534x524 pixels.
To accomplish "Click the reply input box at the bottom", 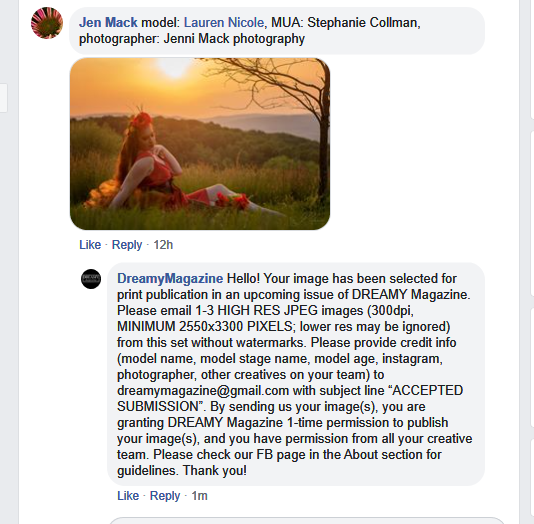I will (x=307, y=521).
